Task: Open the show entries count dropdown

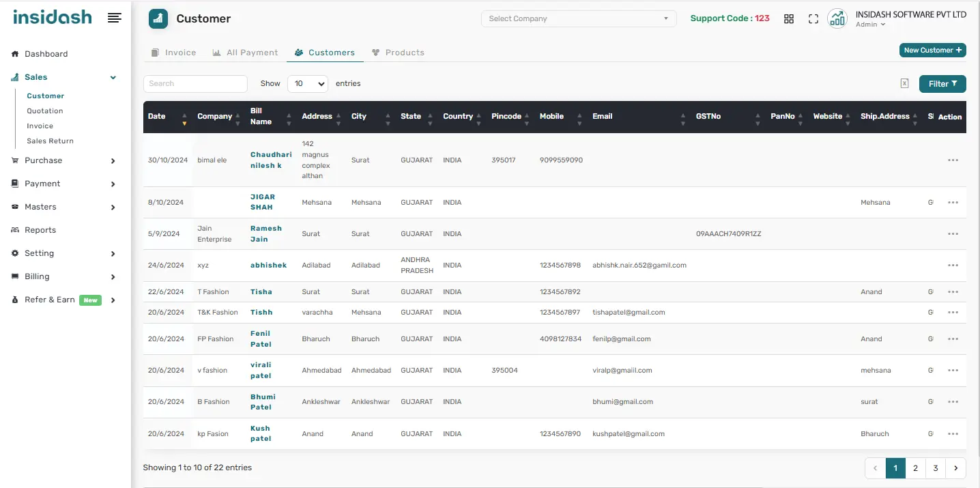Action: pyautogui.click(x=308, y=84)
